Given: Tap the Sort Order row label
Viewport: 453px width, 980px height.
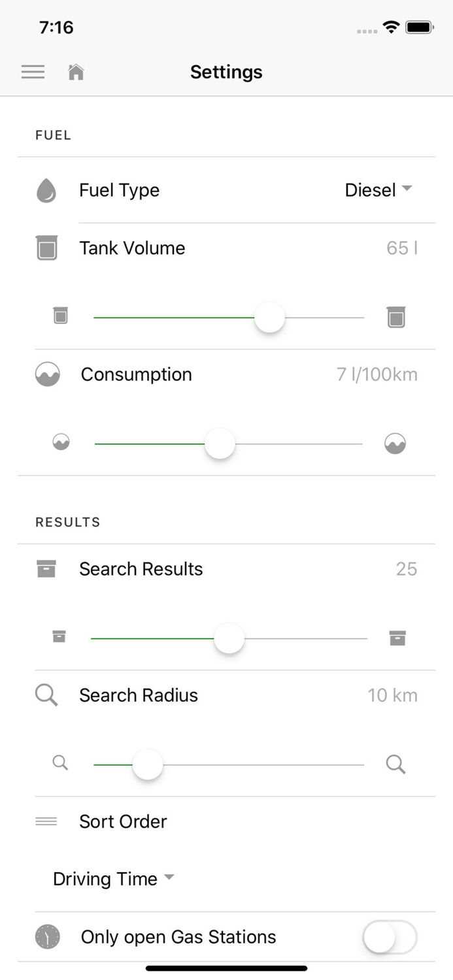Looking at the screenshot, I should (123, 821).
